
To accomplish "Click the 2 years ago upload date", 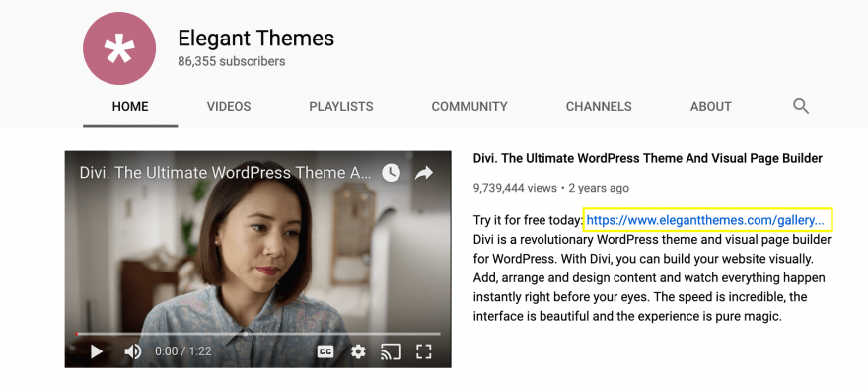I will coord(599,188).
